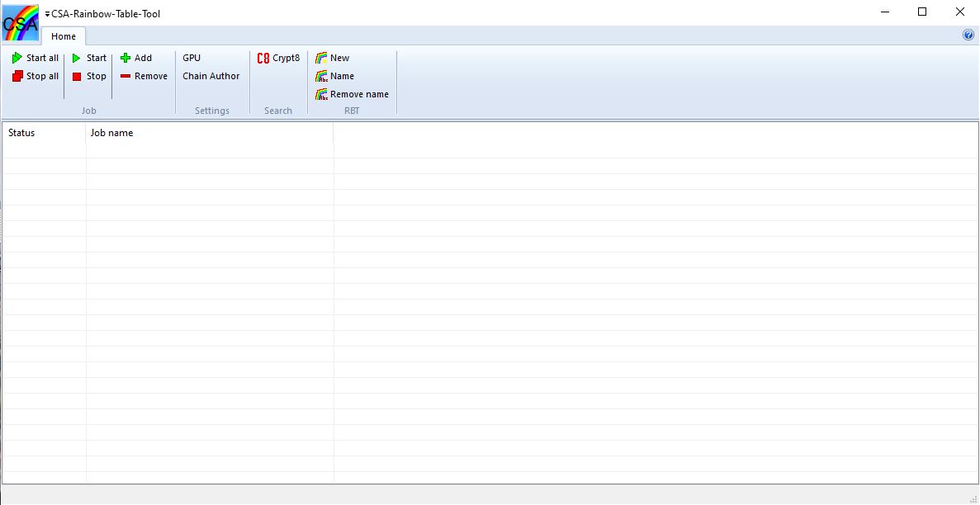Open the CSA application logo menu
The height and width of the screenshot is (505, 980).
[x=21, y=22]
